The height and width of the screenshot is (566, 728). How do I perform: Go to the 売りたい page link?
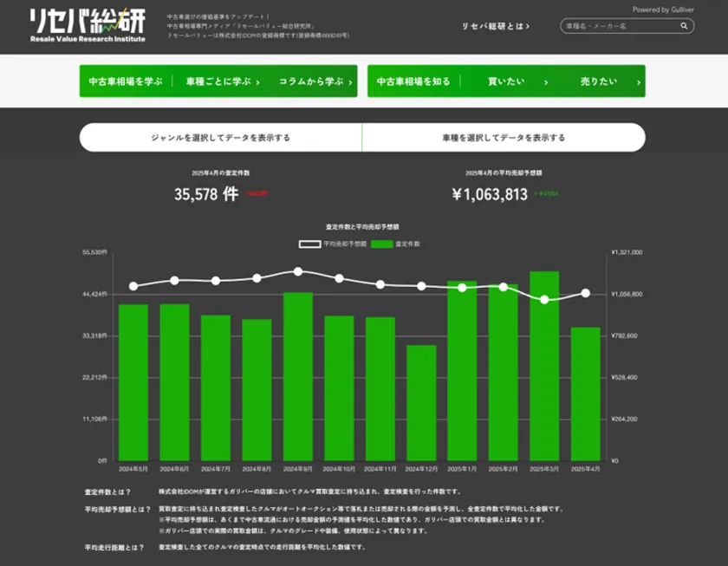pos(599,81)
